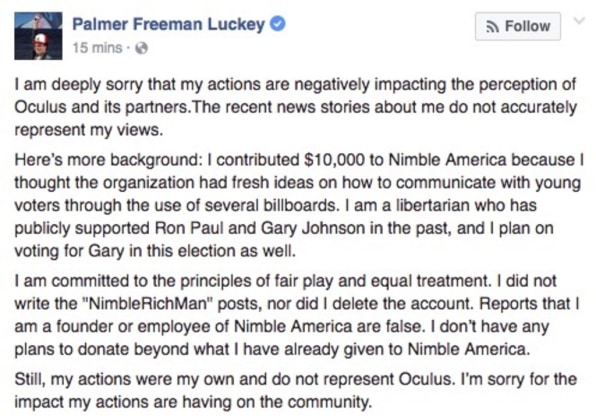
Task: Click the paragraph starting 'I am deeply sorry'
Action: 296,107
